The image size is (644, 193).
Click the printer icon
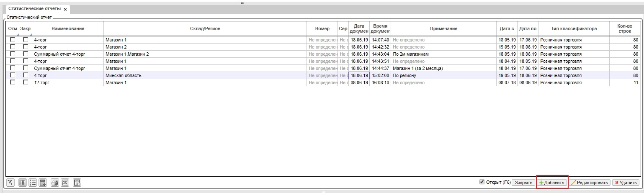pos(54,183)
